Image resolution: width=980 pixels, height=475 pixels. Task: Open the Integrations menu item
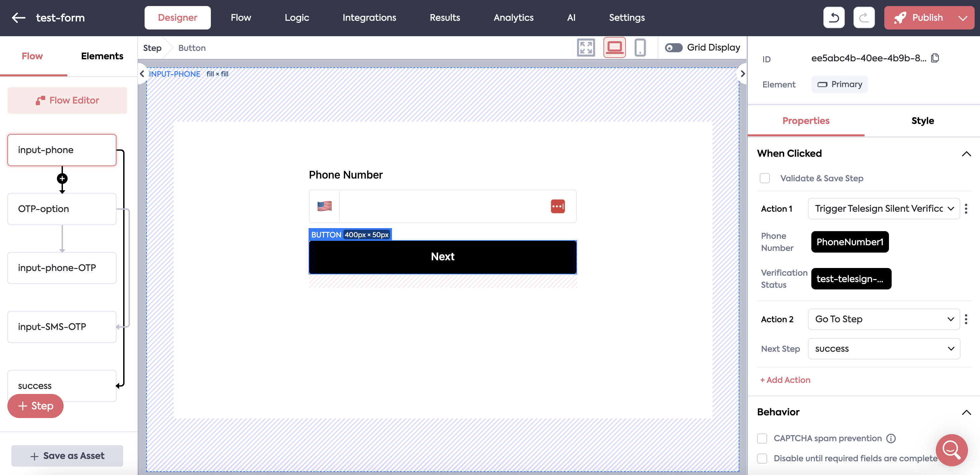tap(369, 17)
